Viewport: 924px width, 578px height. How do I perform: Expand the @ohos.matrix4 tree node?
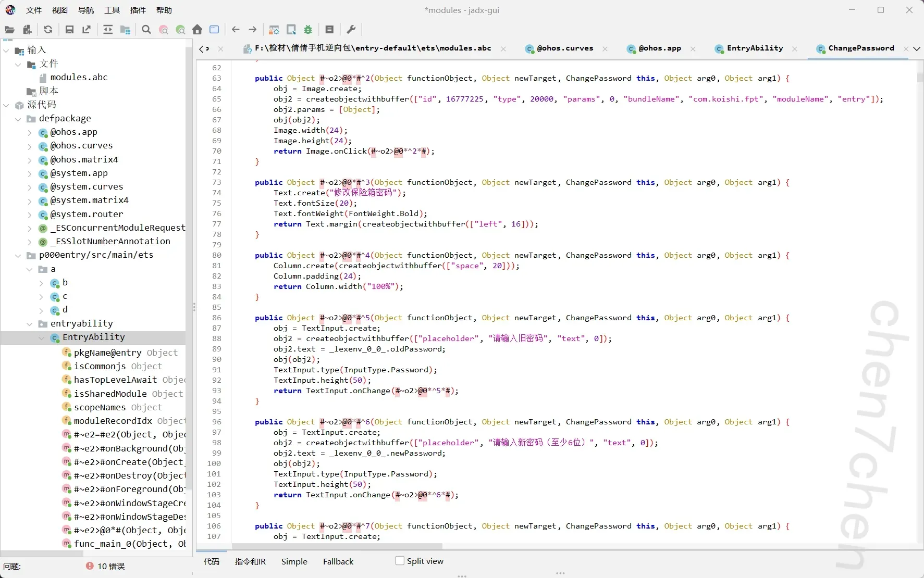(30, 160)
